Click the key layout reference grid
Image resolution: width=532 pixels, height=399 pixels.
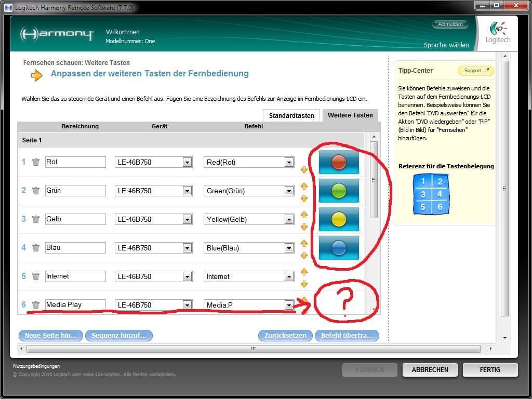point(431,194)
